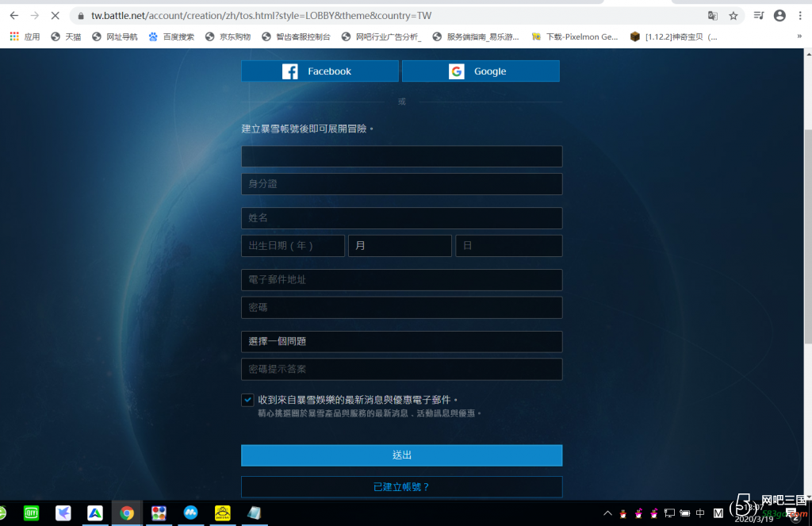Click the blank field above 身分證
This screenshot has height=526, width=812.
(402, 156)
